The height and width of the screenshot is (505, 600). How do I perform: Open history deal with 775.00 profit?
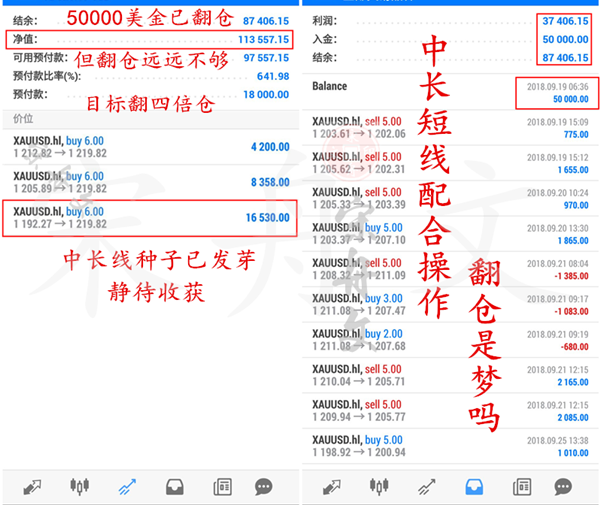tap(450, 127)
